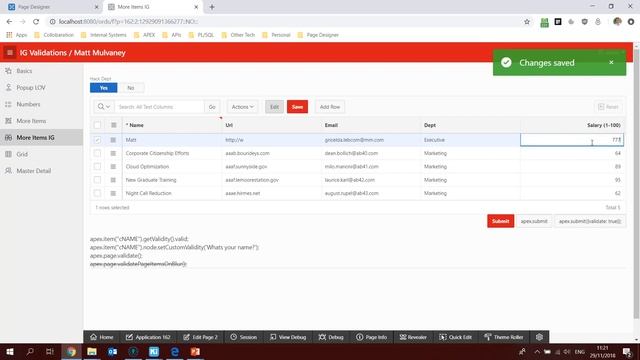Screen dimensions: 640x360
Task: Open row actions menu for Matt
Action: click(x=113, y=140)
